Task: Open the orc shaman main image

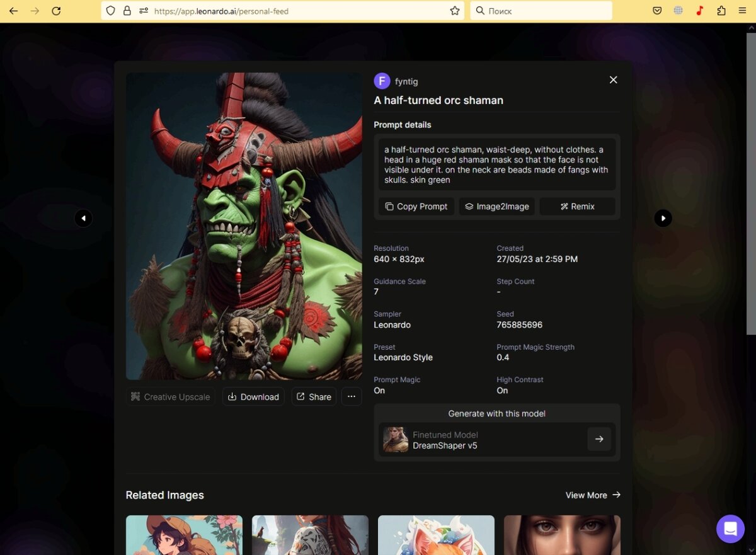Action: (244, 226)
